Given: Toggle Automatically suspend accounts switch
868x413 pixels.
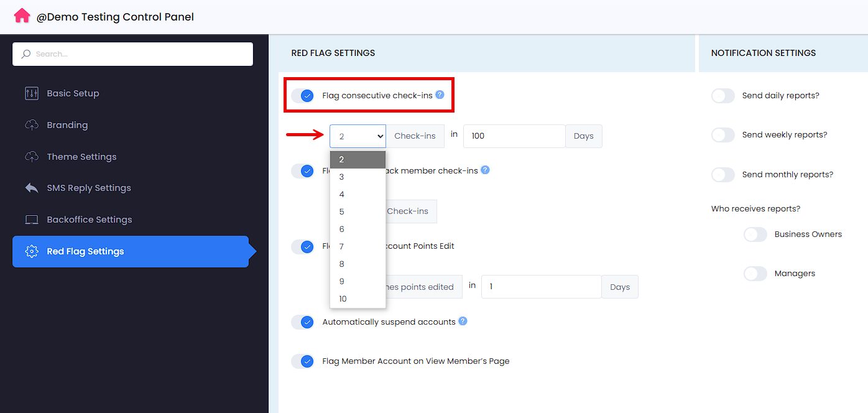Looking at the screenshot, I should coord(303,322).
